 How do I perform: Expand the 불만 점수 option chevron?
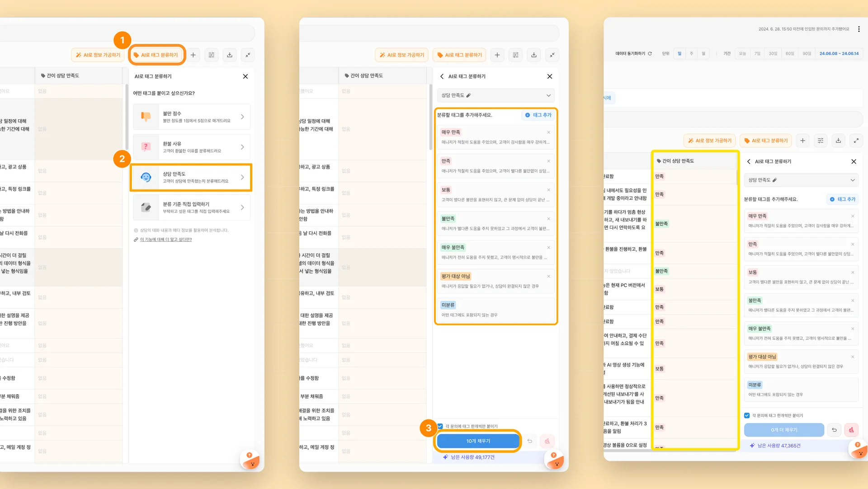242,117
